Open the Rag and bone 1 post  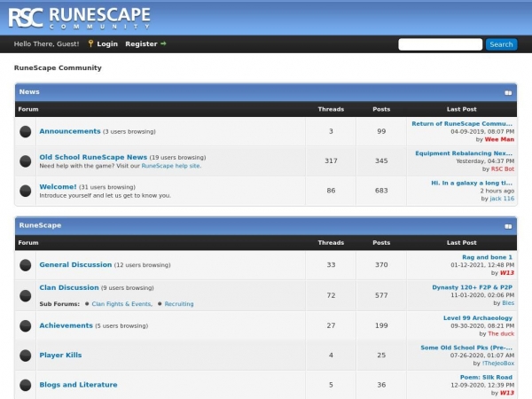pyautogui.click(x=487, y=257)
